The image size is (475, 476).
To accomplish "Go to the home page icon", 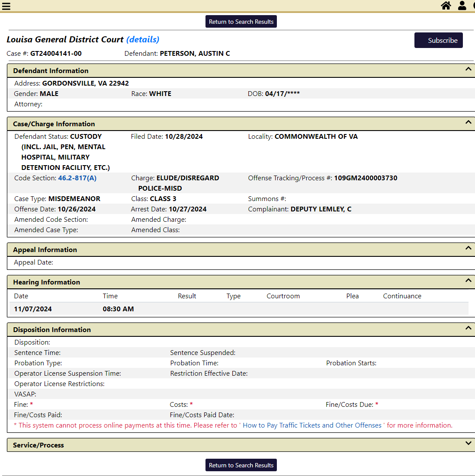I will 446,6.
